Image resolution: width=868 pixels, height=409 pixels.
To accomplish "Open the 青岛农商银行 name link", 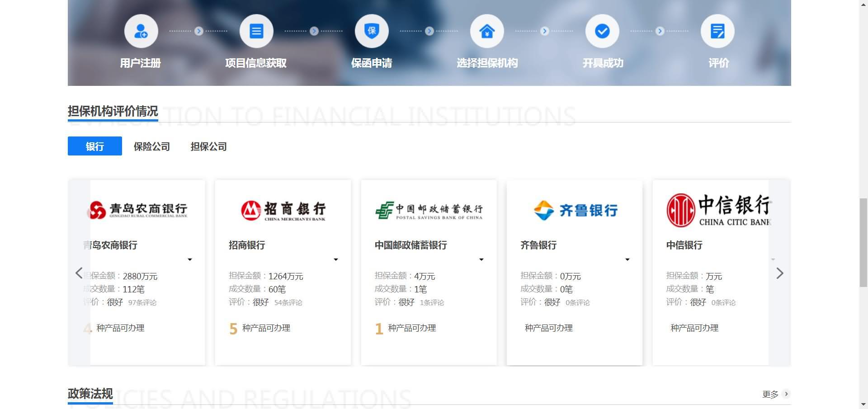I will [110, 245].
